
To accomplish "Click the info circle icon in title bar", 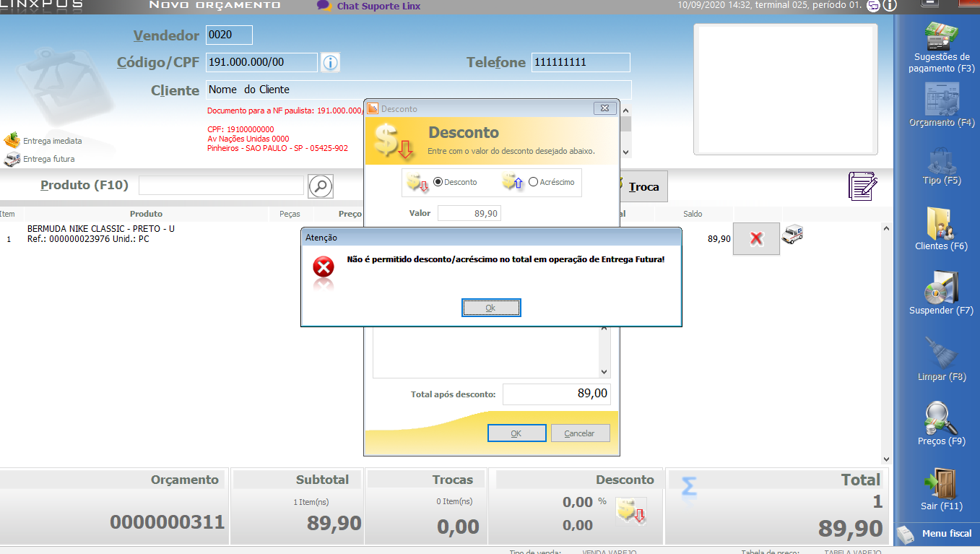I will (x=889, y=6).
